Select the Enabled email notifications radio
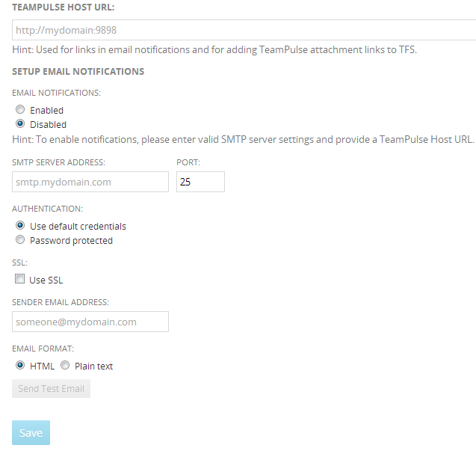Screen dimensions: 476x454 (20, 109)
